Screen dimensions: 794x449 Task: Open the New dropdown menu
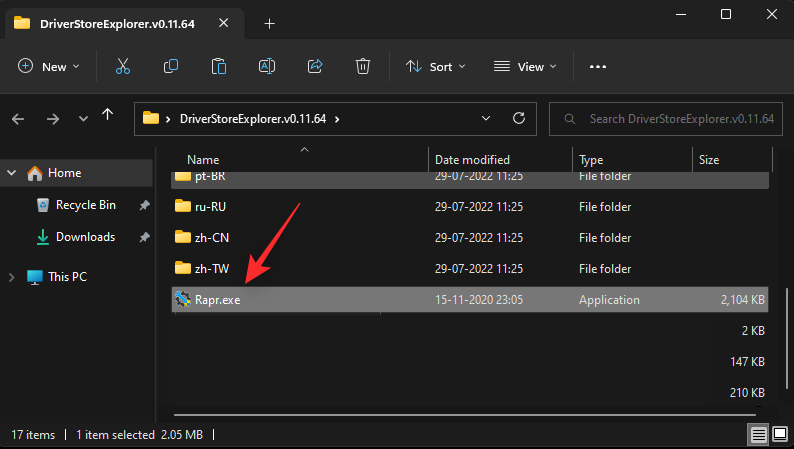(x=49, y=67)
